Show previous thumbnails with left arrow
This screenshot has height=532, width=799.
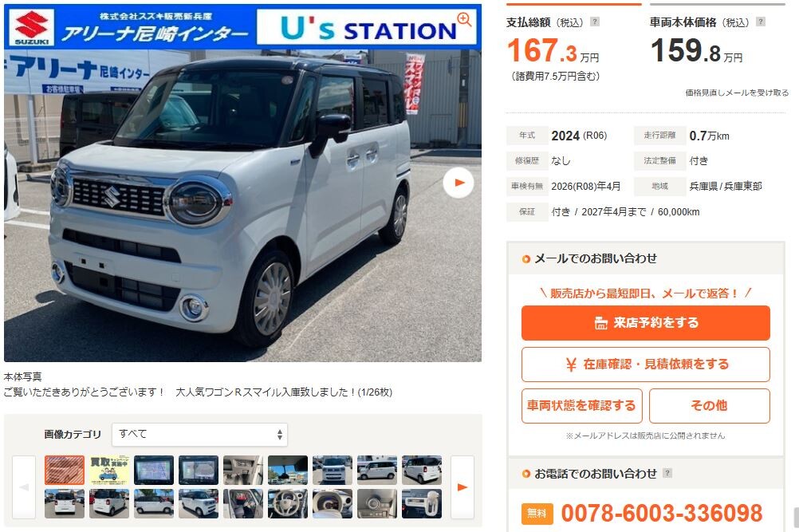(24, 487)
